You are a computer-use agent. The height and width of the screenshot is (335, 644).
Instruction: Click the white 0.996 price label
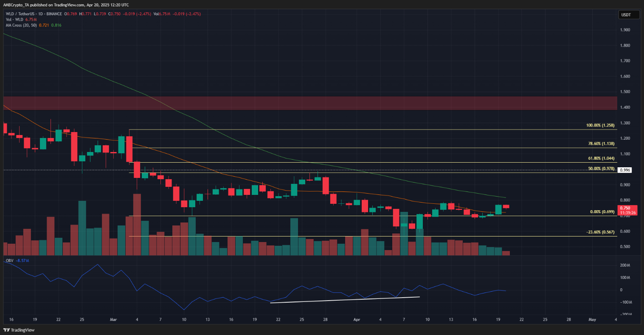click(624, 170)
